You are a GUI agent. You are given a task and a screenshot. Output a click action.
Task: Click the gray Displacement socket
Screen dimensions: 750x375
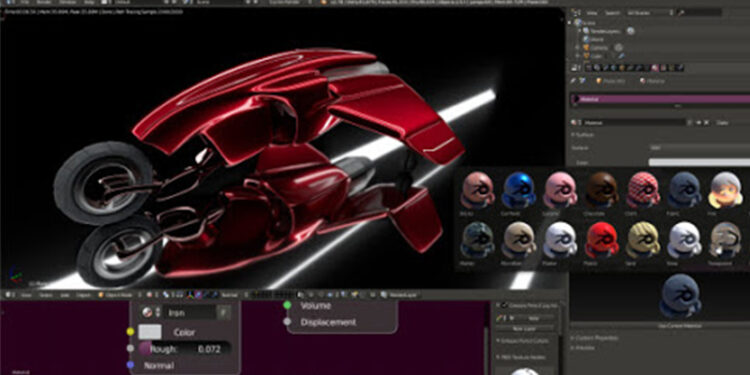tap(287, 322)
